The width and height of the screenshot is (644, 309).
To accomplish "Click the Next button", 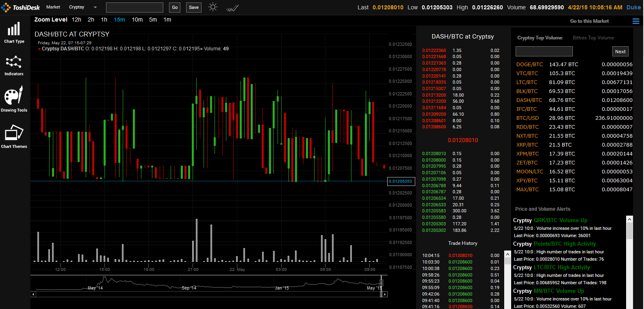I will point(620,52).
